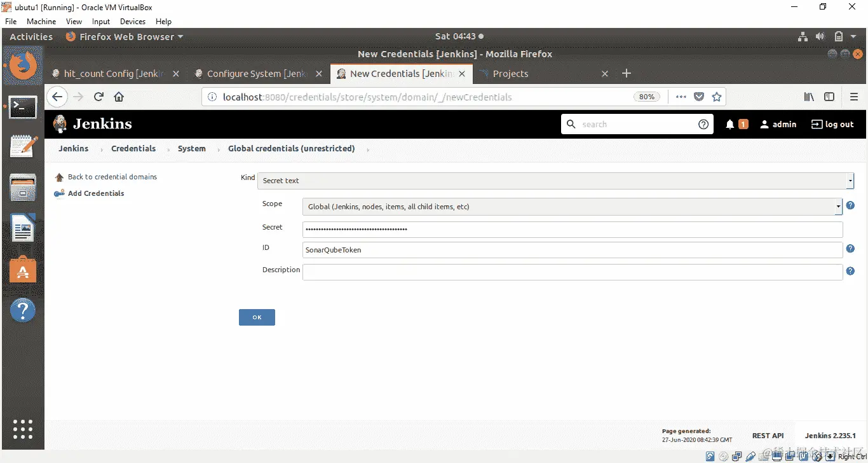868x463 pixels.
Task: Click the Credentials breadcrumb link
Action: [133, 149]
